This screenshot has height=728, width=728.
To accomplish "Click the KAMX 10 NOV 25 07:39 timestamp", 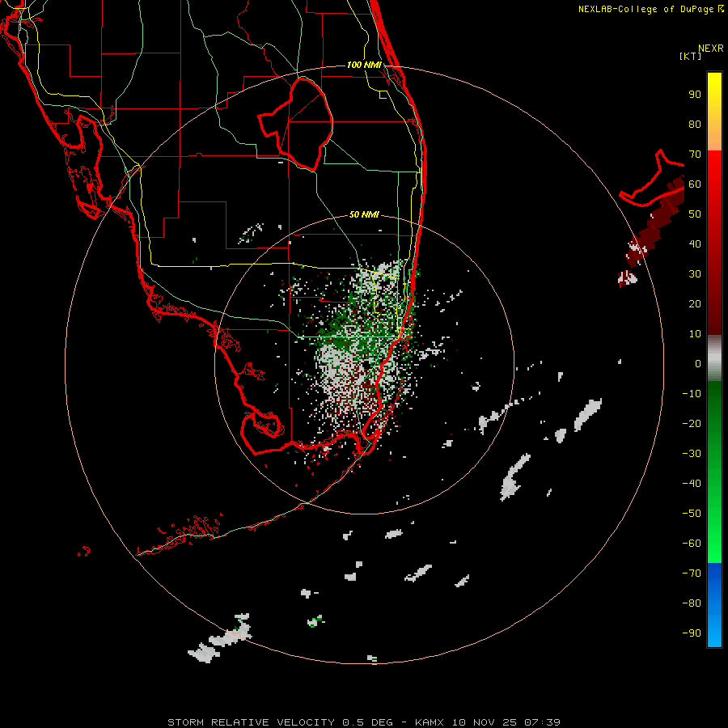I will 488,722.
